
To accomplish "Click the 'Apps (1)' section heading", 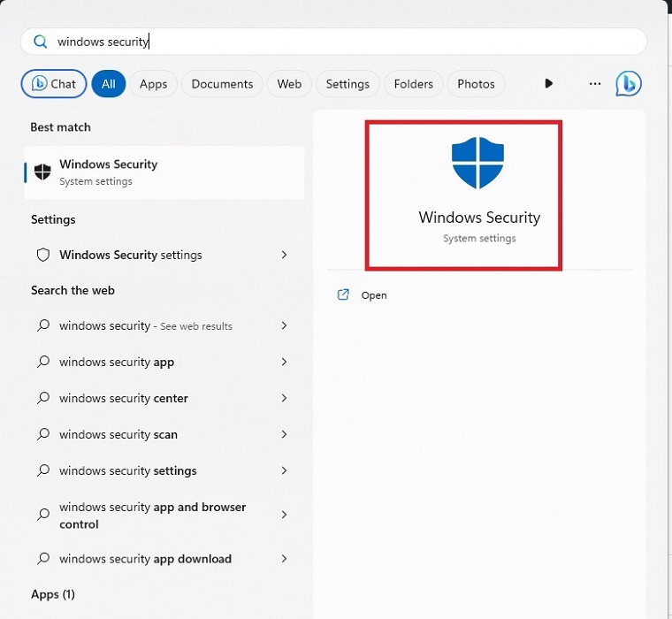I will coord(53,594).
